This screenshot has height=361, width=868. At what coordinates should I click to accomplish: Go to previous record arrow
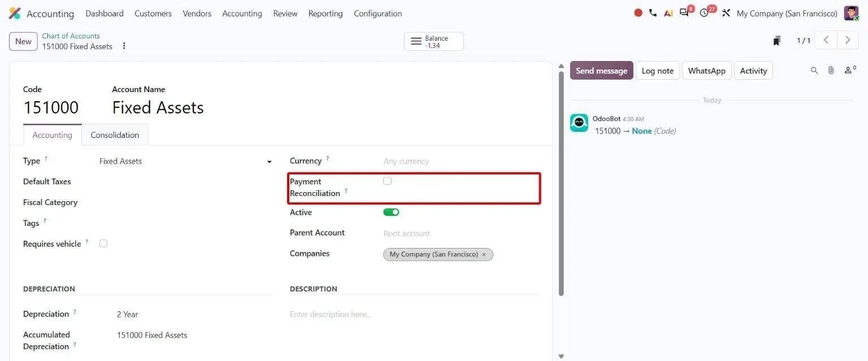point(826,40)
